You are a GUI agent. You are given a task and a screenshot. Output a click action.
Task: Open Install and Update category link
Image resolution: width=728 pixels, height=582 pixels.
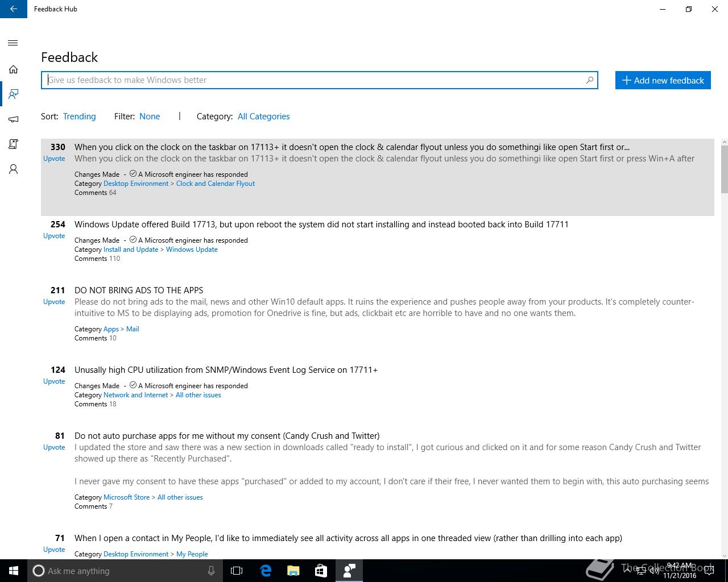click(x=131, y=250)
